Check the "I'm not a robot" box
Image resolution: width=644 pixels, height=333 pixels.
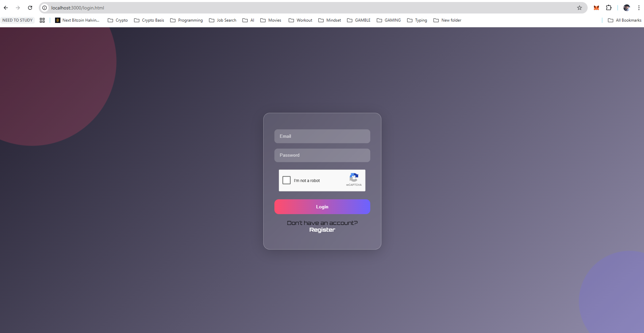click(287, 180)
